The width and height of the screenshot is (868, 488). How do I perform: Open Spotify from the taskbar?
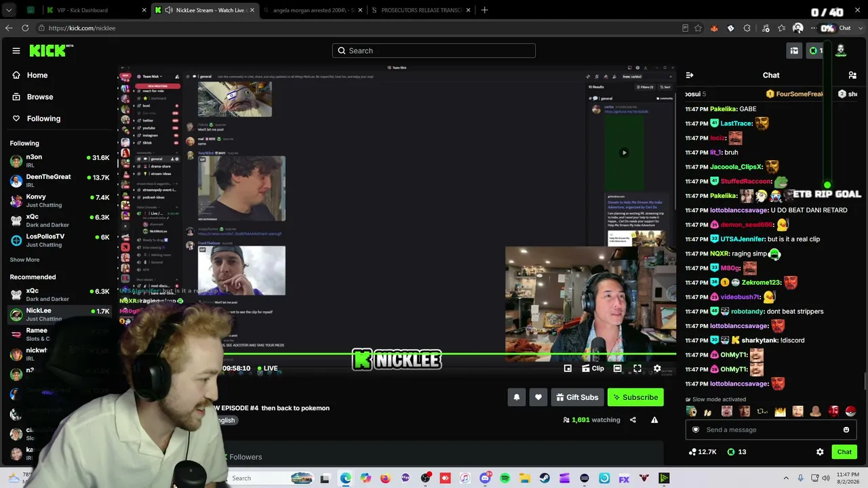tap(505, 479)
